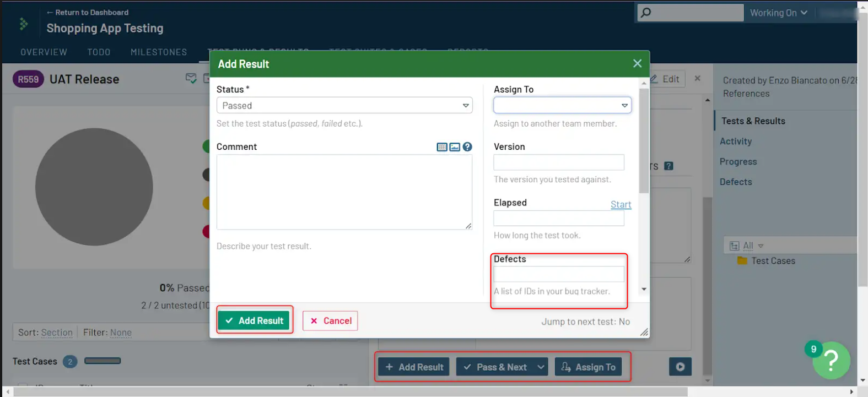Open the Comment formatting help icon
This screenshot has width=868, height=397.
[467, 147]
